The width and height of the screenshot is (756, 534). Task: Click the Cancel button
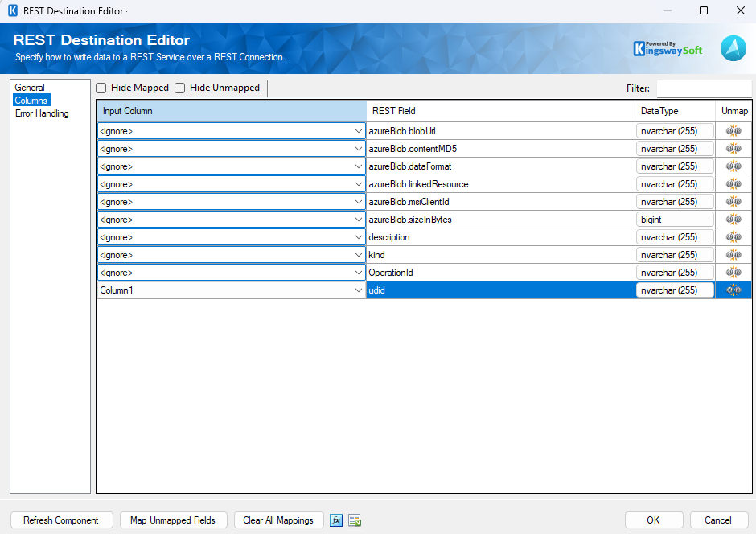pos(718,520)
